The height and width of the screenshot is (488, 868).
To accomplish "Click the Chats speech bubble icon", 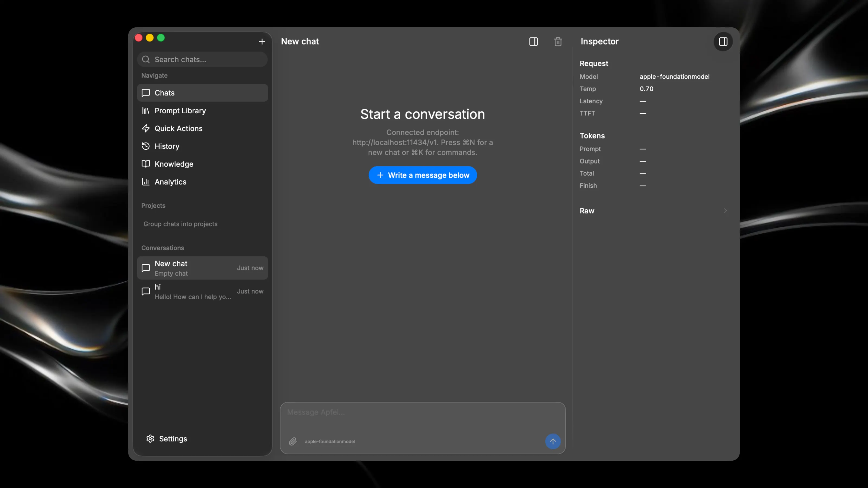I will point(146,93).
